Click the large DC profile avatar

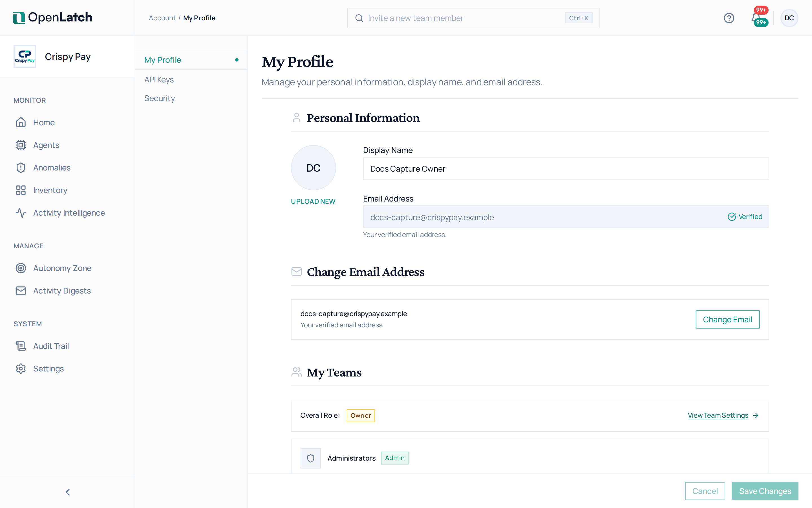click(314, 168)
